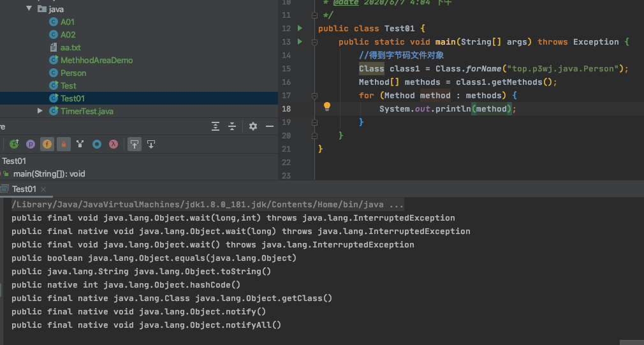Click console line with wait(long,int)
644x345 pixels.
click(x=233, y=218)
